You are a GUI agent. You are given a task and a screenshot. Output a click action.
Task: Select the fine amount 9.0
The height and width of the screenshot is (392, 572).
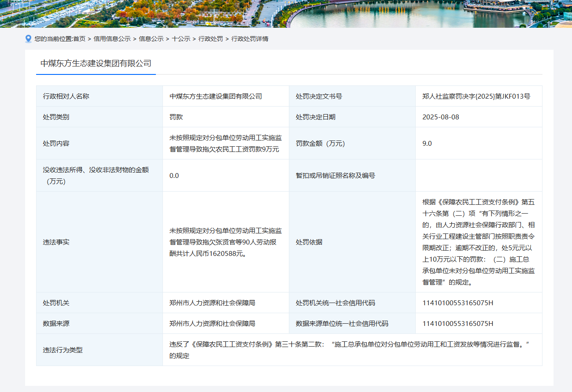click(x=427, y=143)
